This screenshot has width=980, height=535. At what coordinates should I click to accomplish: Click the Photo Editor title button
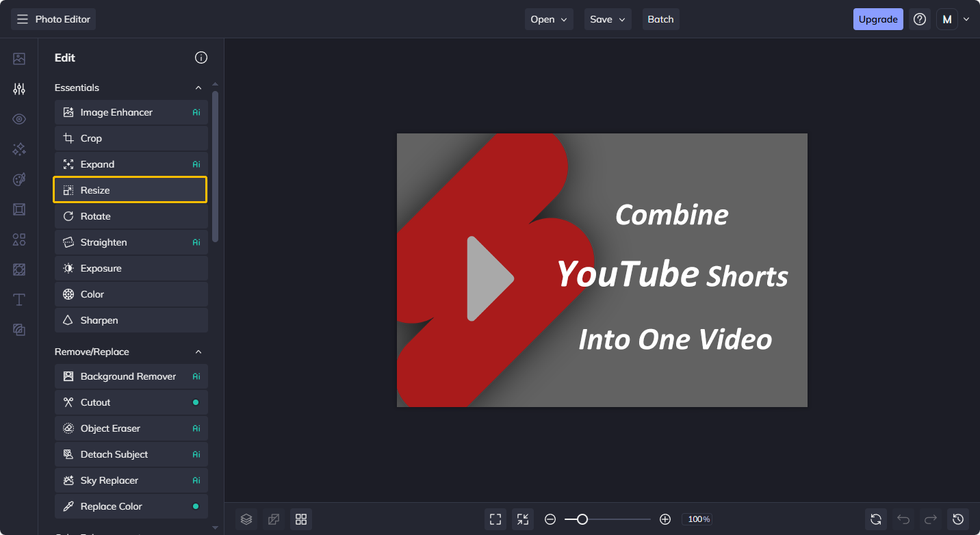pos(53,19)
